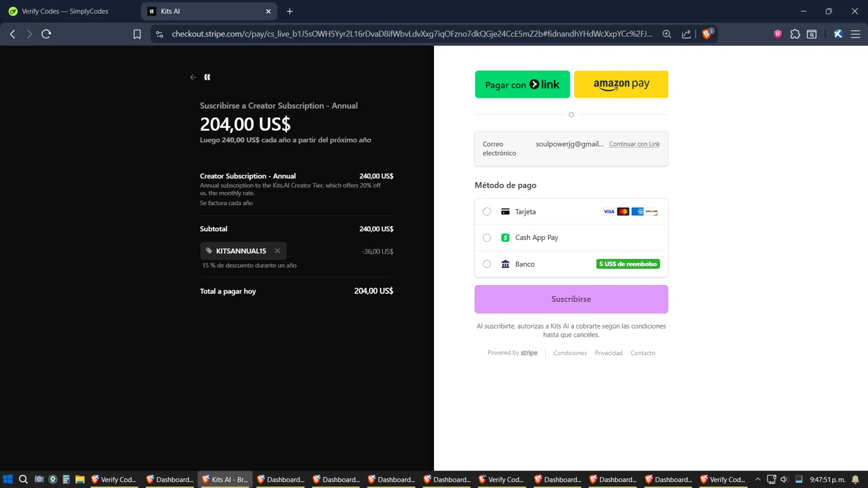
Task: Click the Cash App icon next to Cash App Pay
Action: click(x=505, y=238)
